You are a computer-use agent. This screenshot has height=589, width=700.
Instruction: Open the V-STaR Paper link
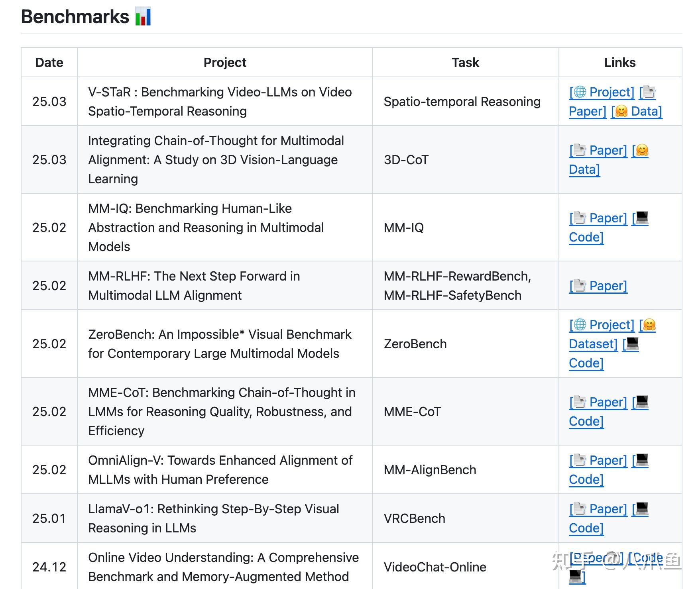coord(587,111)
